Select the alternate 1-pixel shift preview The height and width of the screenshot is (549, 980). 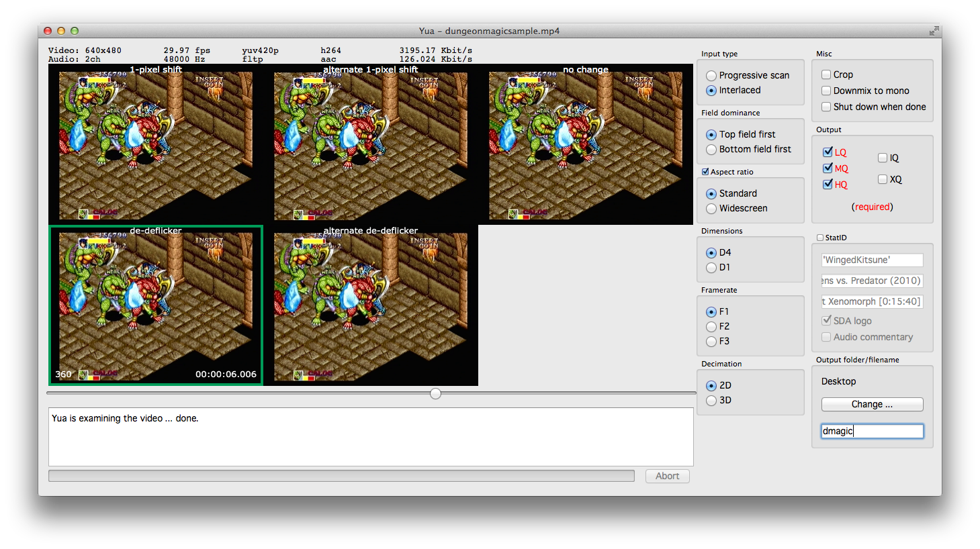click(371, 144)
